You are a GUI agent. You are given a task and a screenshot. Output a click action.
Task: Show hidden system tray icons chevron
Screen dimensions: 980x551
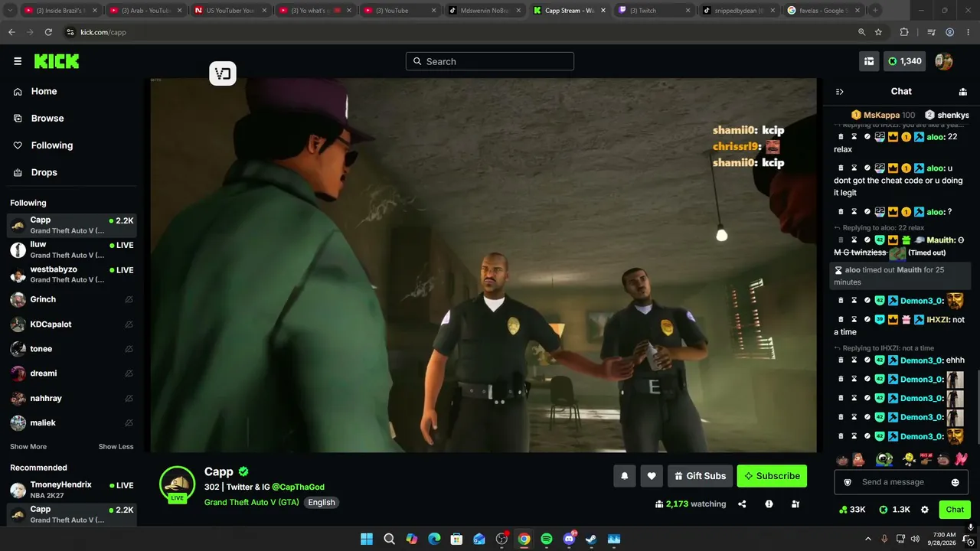pyautogui.click(x=867, y=539)
